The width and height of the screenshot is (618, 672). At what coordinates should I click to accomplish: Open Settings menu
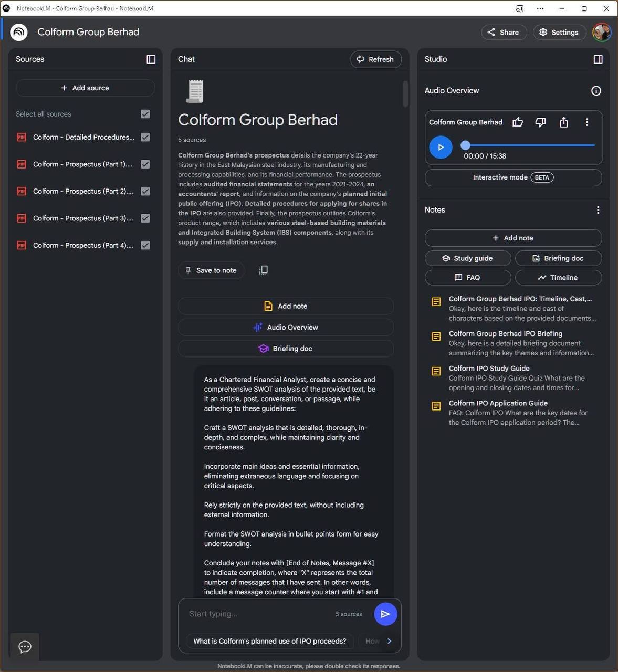[x=559, y=32]
